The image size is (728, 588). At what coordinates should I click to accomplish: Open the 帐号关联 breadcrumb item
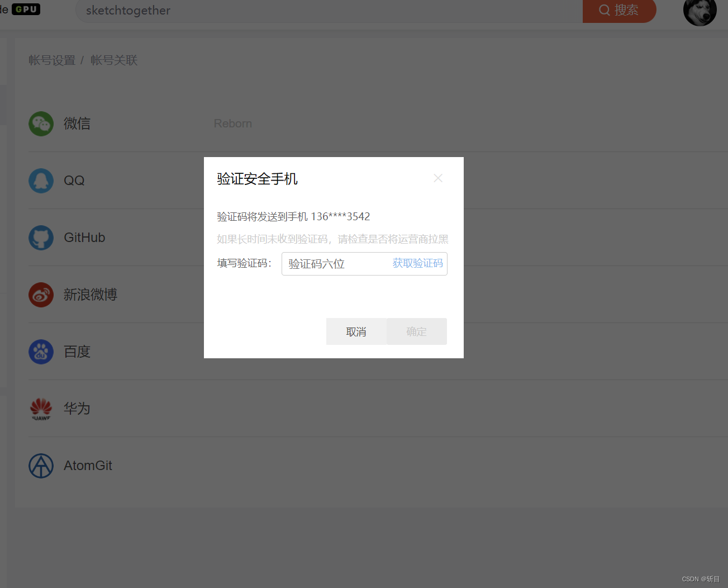click(x=113, y=60)
